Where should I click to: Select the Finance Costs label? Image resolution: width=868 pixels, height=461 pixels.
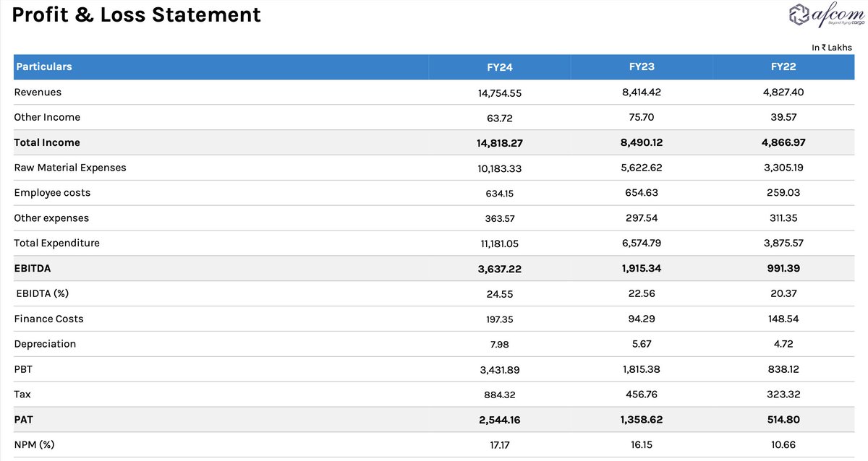click(48, 319)
